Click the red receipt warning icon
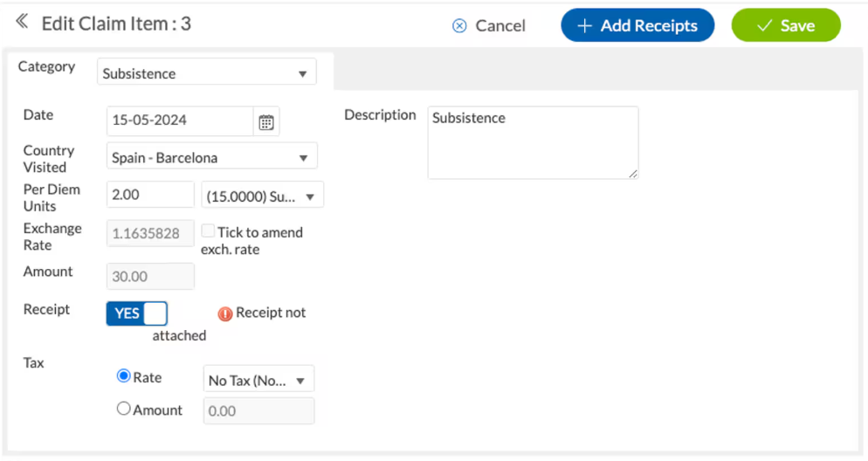The width and height of the screenshot is (868, 461). point(224,313)
